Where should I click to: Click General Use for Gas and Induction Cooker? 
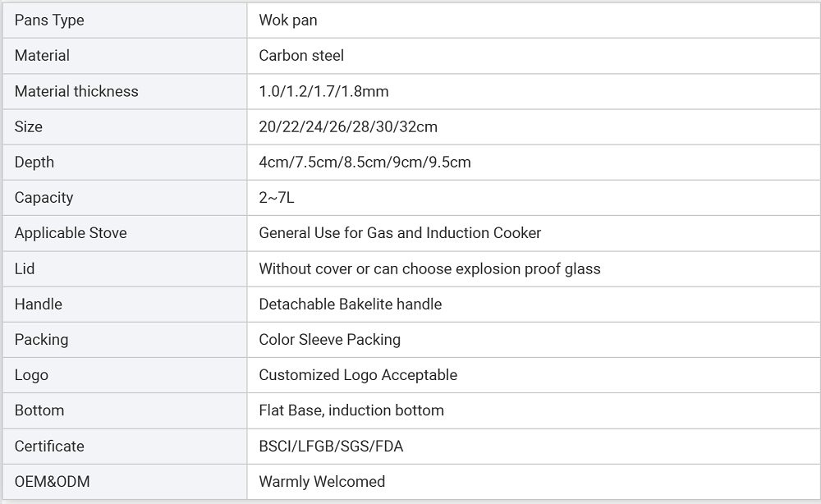[400, 233]
